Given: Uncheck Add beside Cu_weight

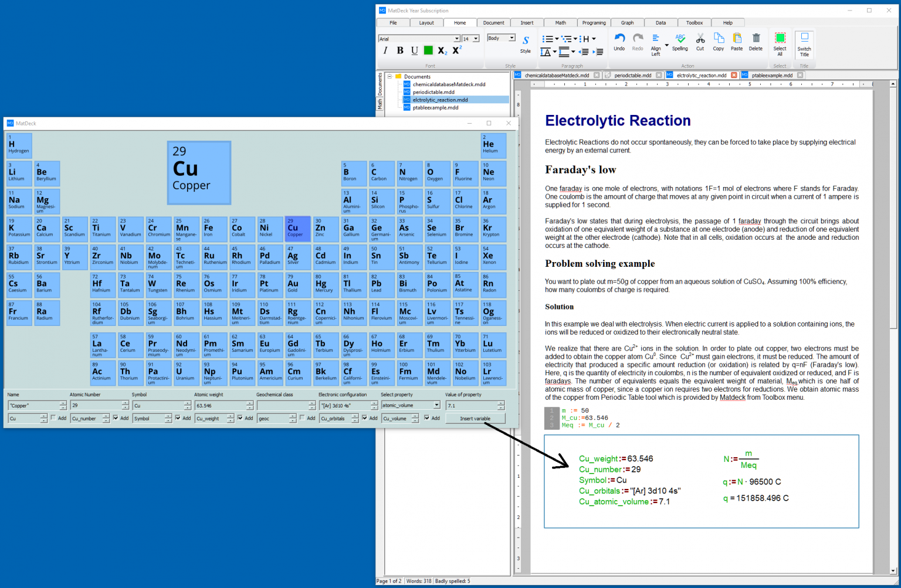Looking at the screenshot, I should tap(240, 418).
